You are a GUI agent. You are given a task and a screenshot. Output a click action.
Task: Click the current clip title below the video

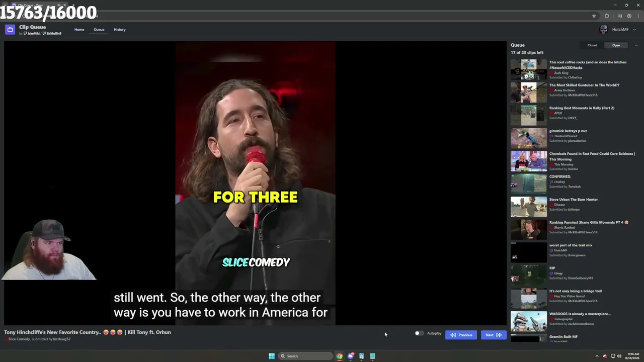tap(88, 332)
